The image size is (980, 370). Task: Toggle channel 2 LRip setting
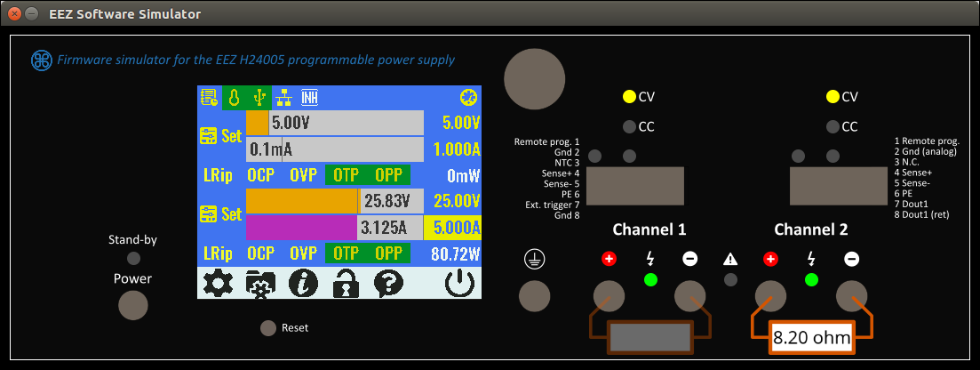pyautogui.click(x=218, y=253)
